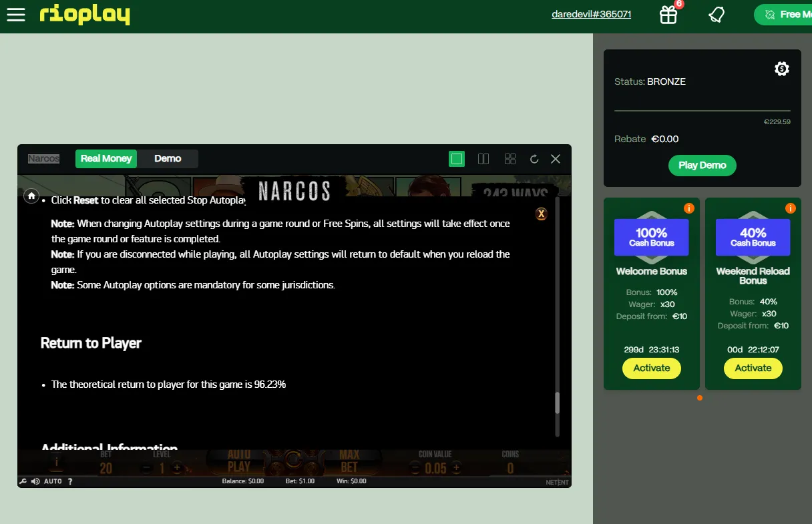Click the 'Win: $0.00' status text
Image resolution: width=812 pixels, height=524 pixels.
(x=351, y=481)
